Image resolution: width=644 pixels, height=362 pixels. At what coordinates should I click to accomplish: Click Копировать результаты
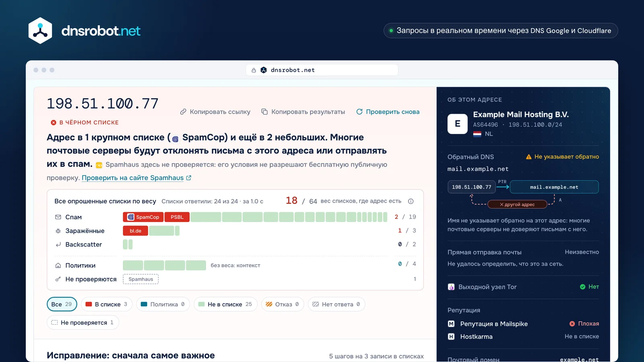click(303, 112)
